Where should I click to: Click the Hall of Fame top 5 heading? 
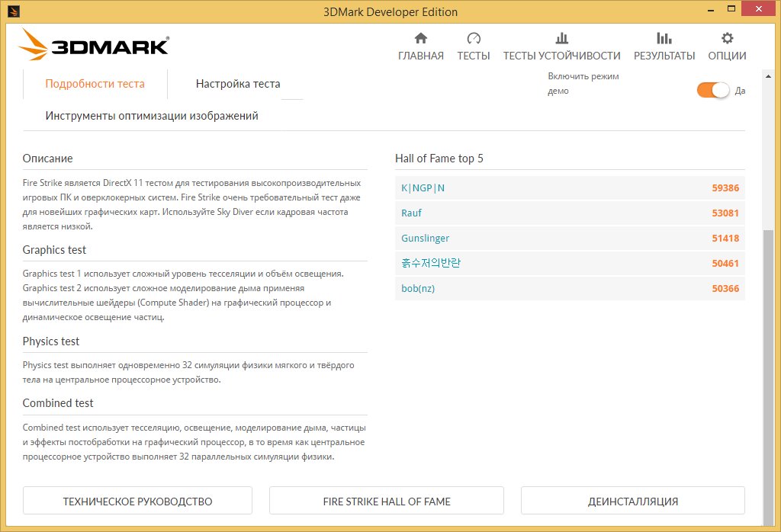439,159
